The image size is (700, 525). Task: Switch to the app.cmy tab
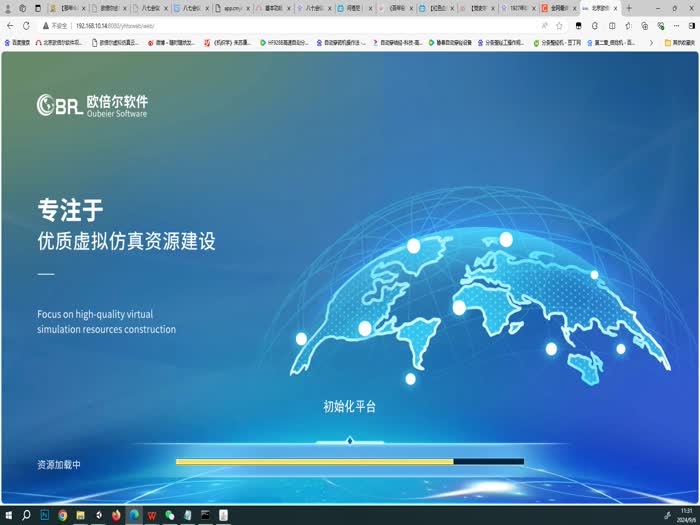229,8
